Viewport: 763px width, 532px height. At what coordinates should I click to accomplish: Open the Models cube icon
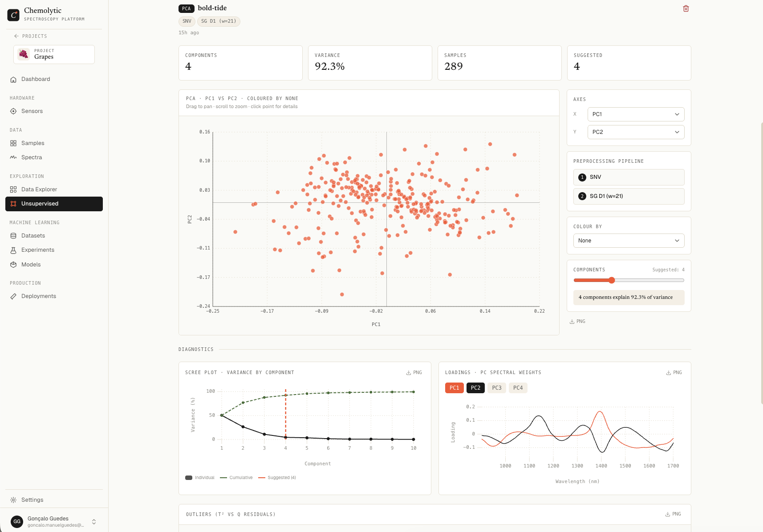click(x=13, y=265)
